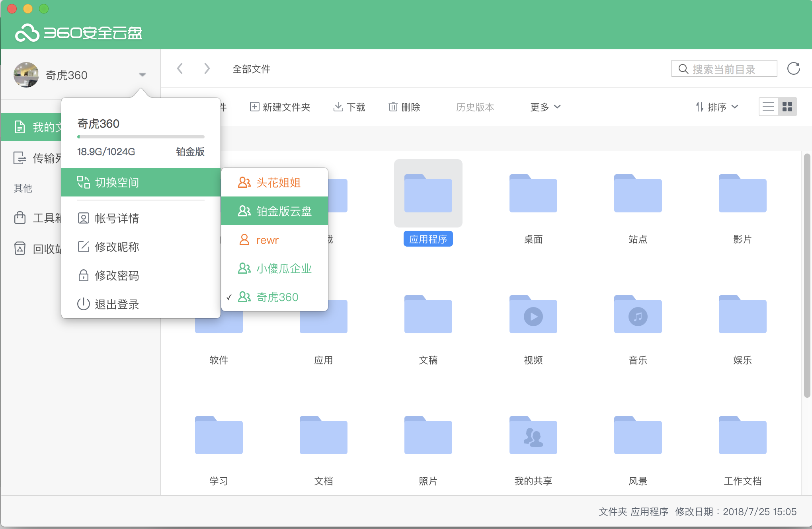The width and height of the screenshot is (812, 529).
Task: Switch to 小傻瓜企业 space
Action: tap(275, 268)
